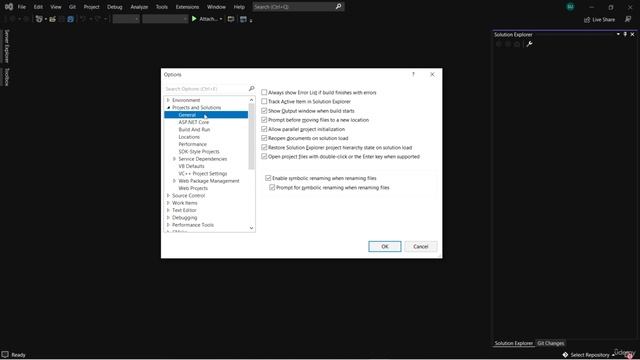Select ASP.NET Core in options tree
Viewport: 640px width, 360px height.
coord(193,122)
